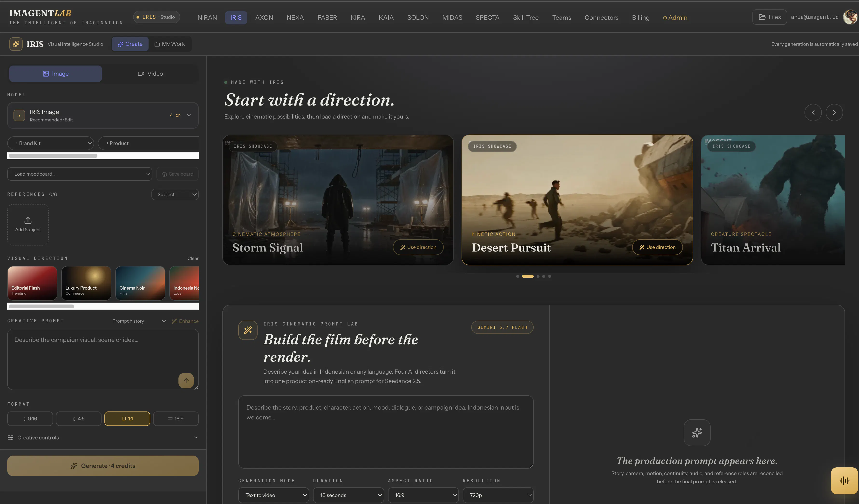This screenshot has height=504, width=859.
Task: Click the IRIS sparkle logo icon
Action: 16,44
